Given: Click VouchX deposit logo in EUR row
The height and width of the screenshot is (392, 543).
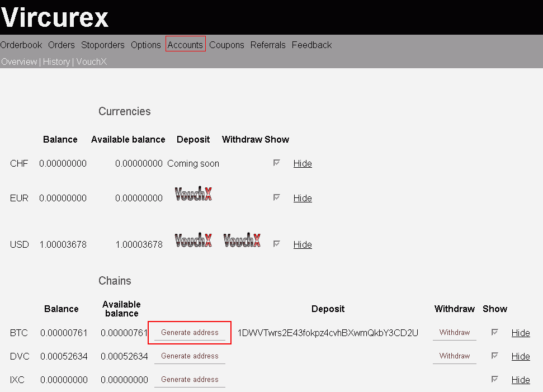Looking at the screenshot, I should (x=193, y=193).
